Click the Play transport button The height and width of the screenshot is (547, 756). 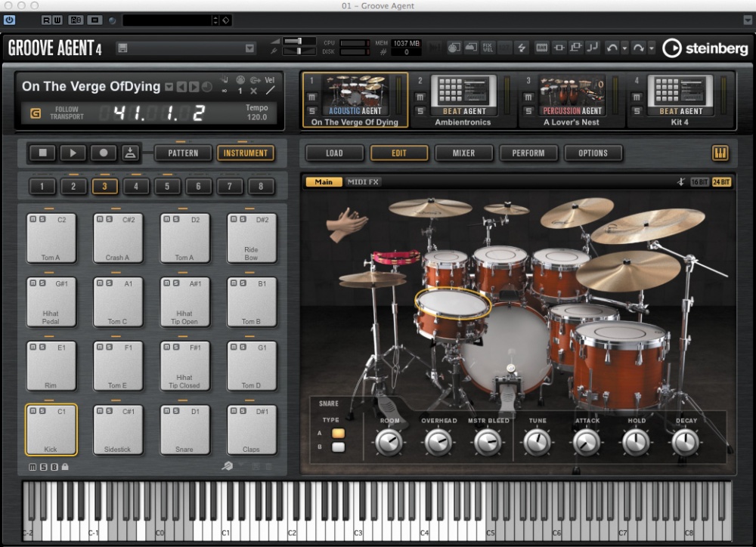[x=73, y=153]
